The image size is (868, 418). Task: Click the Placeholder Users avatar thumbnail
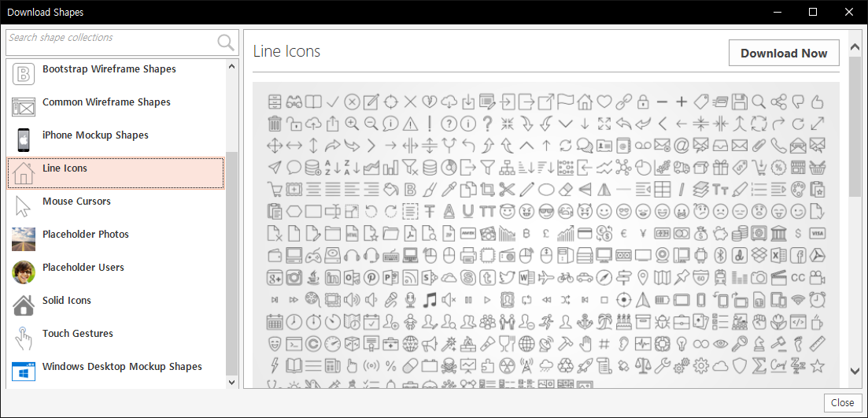click(24, 272)
